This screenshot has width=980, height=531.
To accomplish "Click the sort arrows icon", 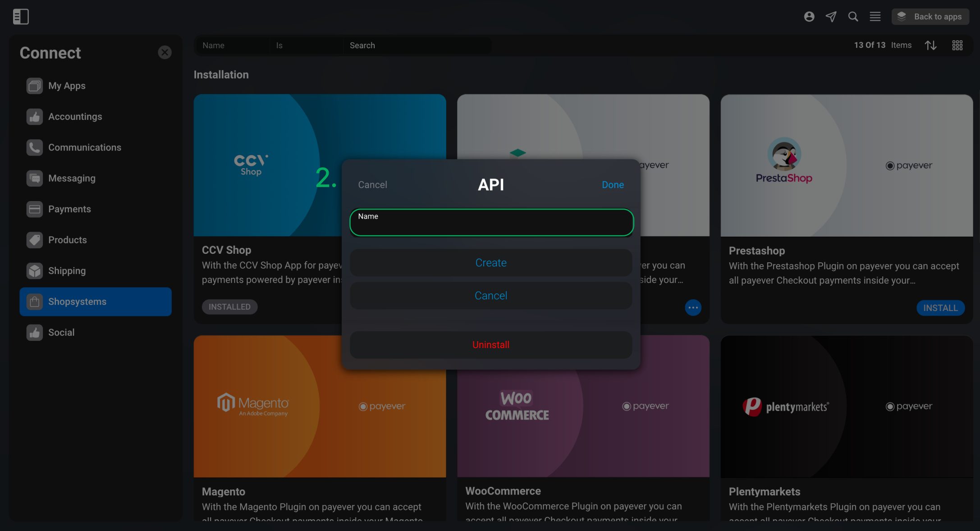I will 931,45.
